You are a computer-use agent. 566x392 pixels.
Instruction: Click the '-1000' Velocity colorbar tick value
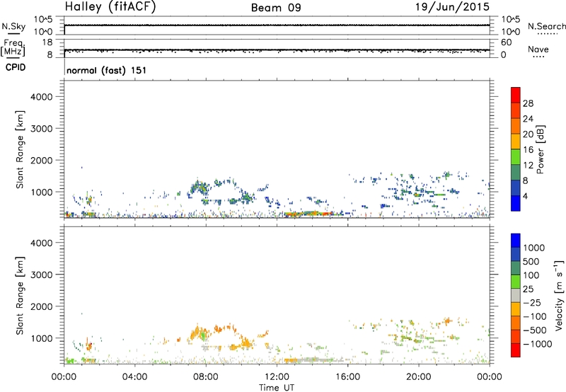coord(538,344)
